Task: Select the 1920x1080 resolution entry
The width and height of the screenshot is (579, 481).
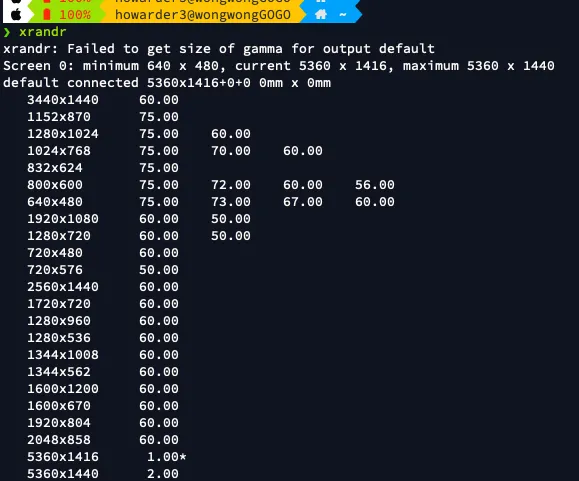Action: tap(63, 219)
